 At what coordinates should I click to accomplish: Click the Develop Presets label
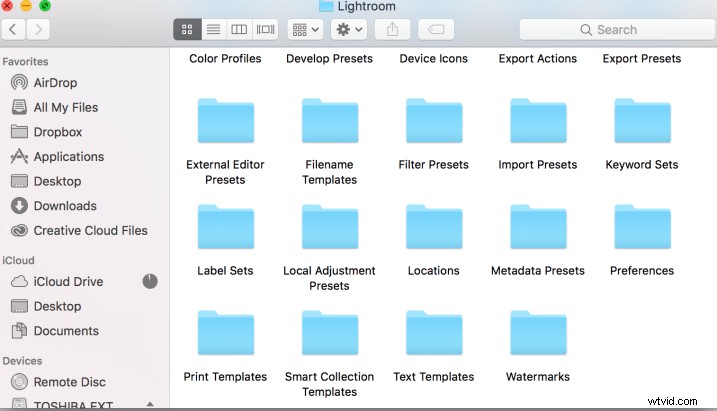pyautogui.click(x=329, y=59)
